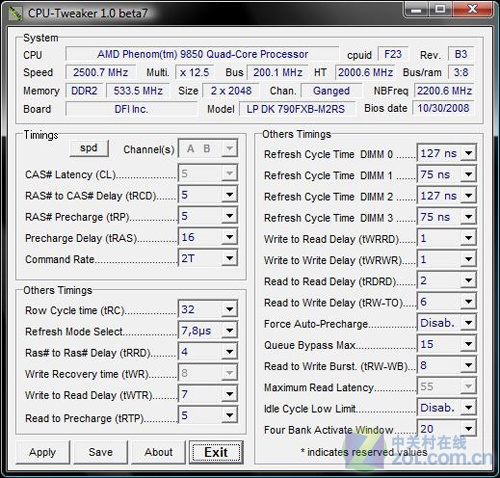Screen dimensions: 500x478
Task: Click the Bus value 200.1 MHz
Action: pos(277,72)
